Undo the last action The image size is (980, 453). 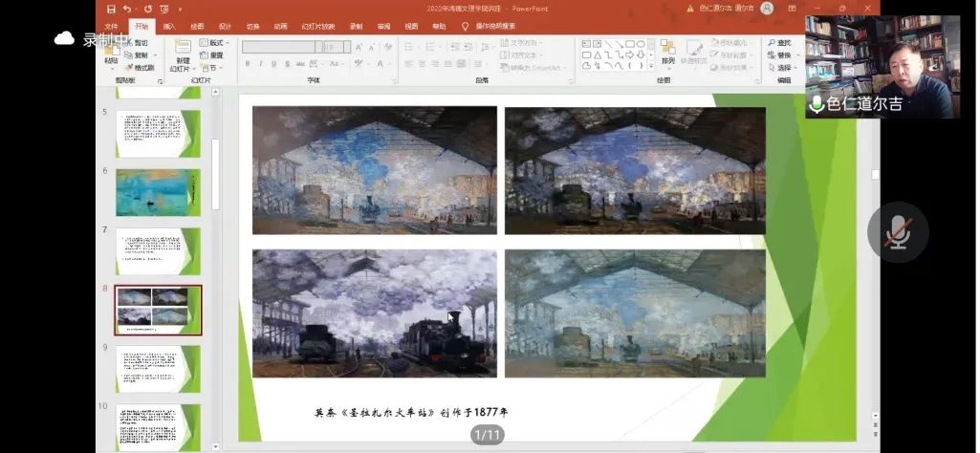[126, 9]
